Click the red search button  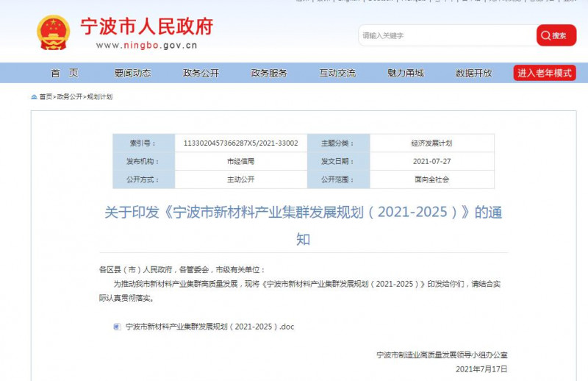tap(556, 35)
